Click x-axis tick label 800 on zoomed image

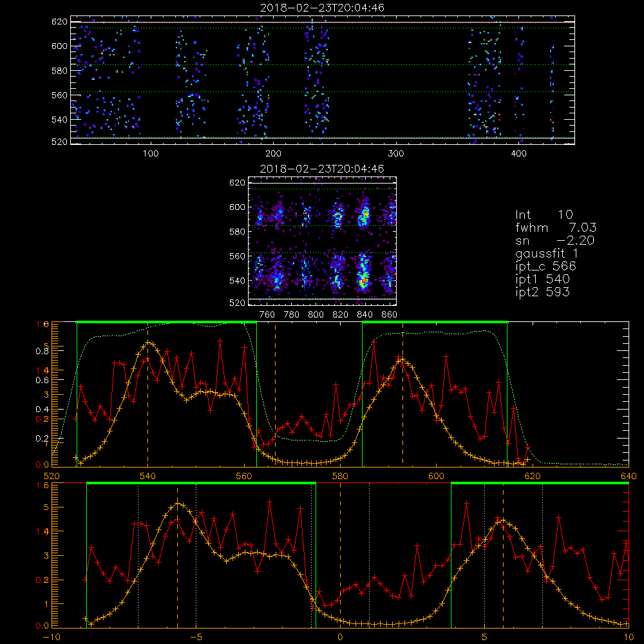pyautogui.click(x=316, y=315)
